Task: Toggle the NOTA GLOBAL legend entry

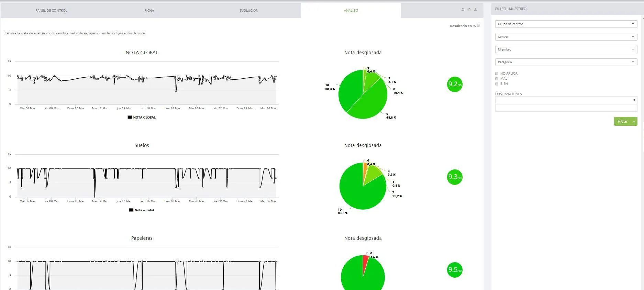Action: (x=142, y=118)
